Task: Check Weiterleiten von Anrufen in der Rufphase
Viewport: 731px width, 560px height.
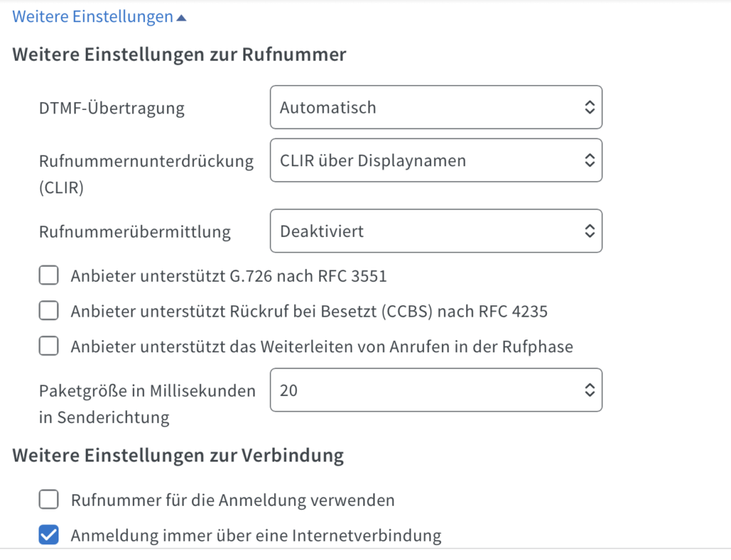Action: (x=49, y=347)
